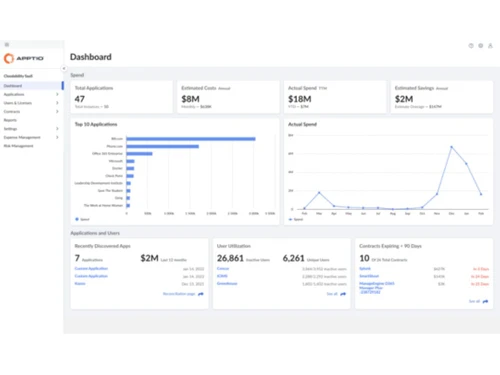
Task: Expand the Settings sidebar chevron
Action: 57,129
